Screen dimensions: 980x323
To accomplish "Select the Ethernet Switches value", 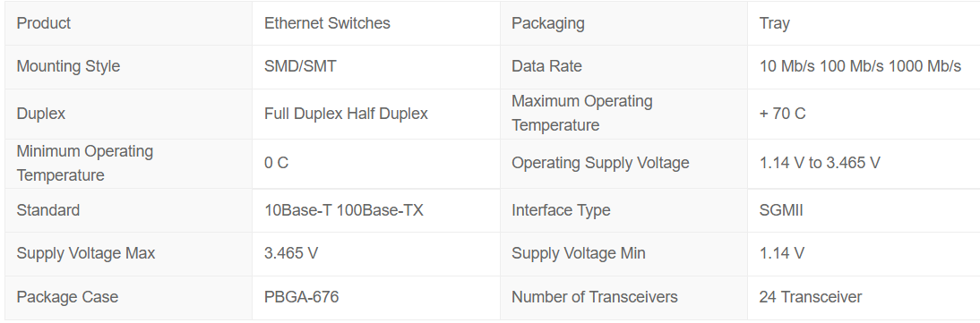I will (327, 23).
